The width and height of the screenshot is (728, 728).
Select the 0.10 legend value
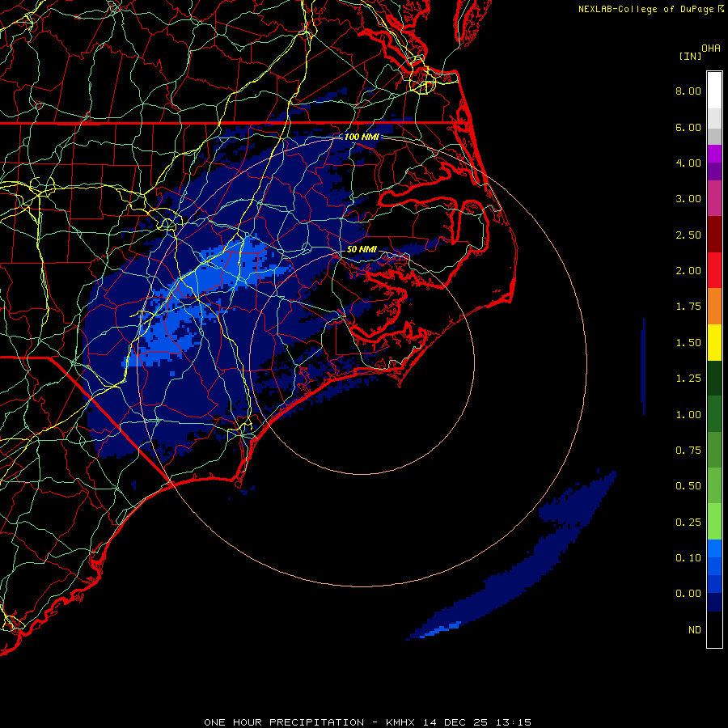coord(688,558)
